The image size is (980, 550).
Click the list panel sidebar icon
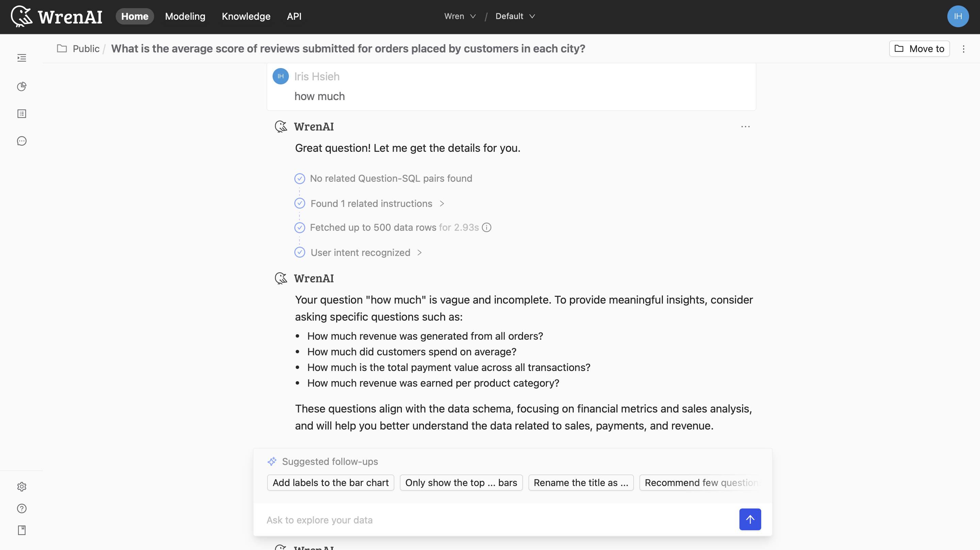pos(22,114)
